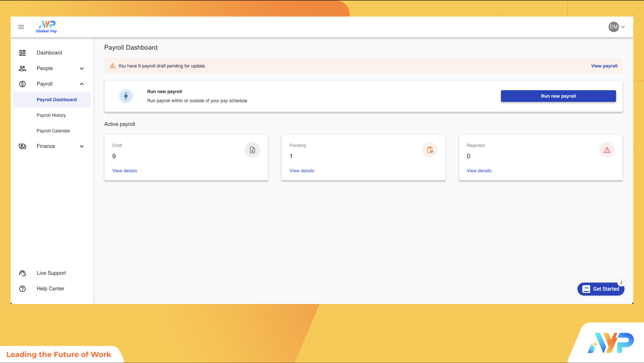Click the lightning bolt payroll icon
This screenshot has height=363, width=644.
126,96
